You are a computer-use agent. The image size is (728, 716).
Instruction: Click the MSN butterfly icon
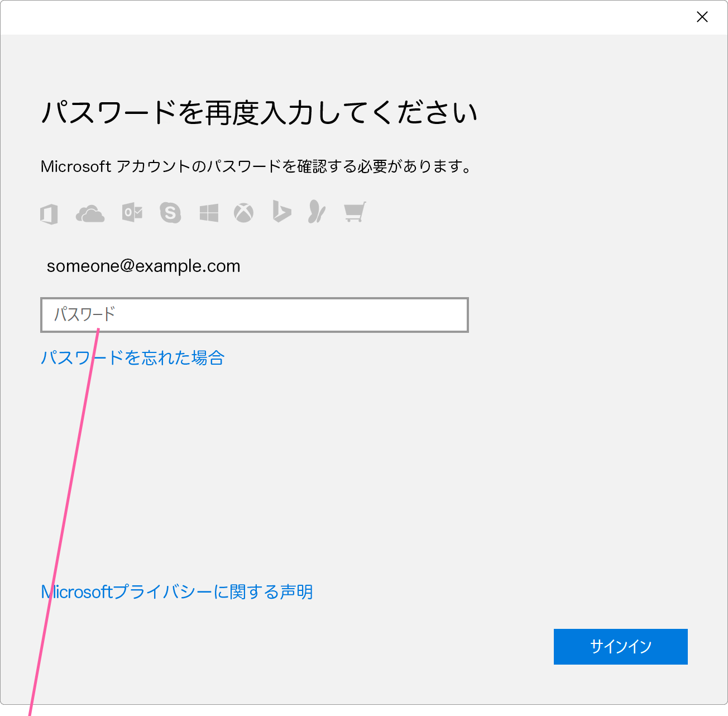[x=317, y=212]
